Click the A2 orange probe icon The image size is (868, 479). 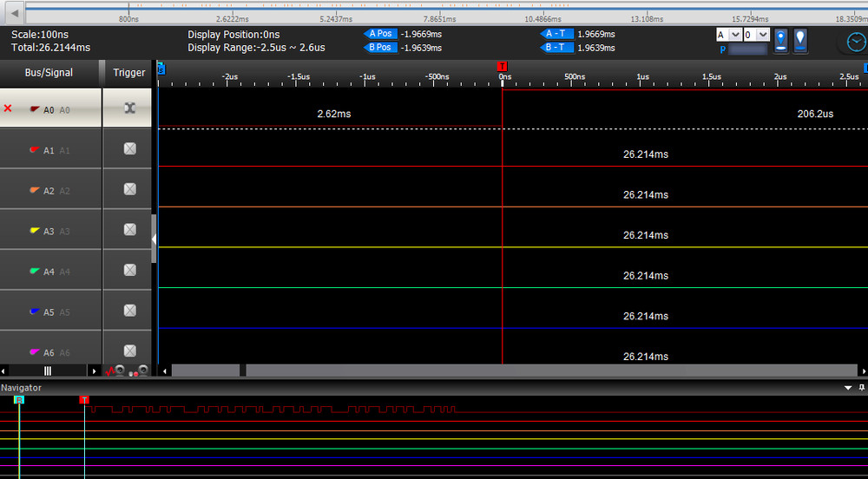pyautogui.click(x=35, y=190)
